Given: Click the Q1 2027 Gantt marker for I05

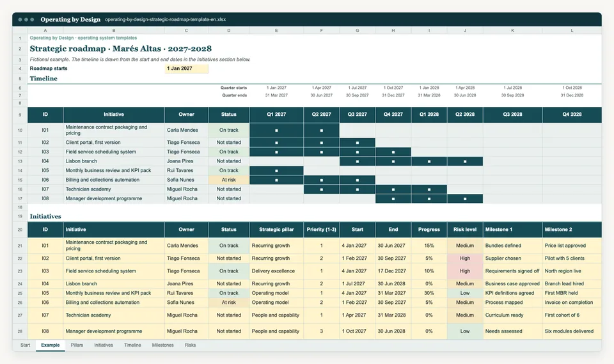Looking at the screenshot, I should (x=276, y=170).
